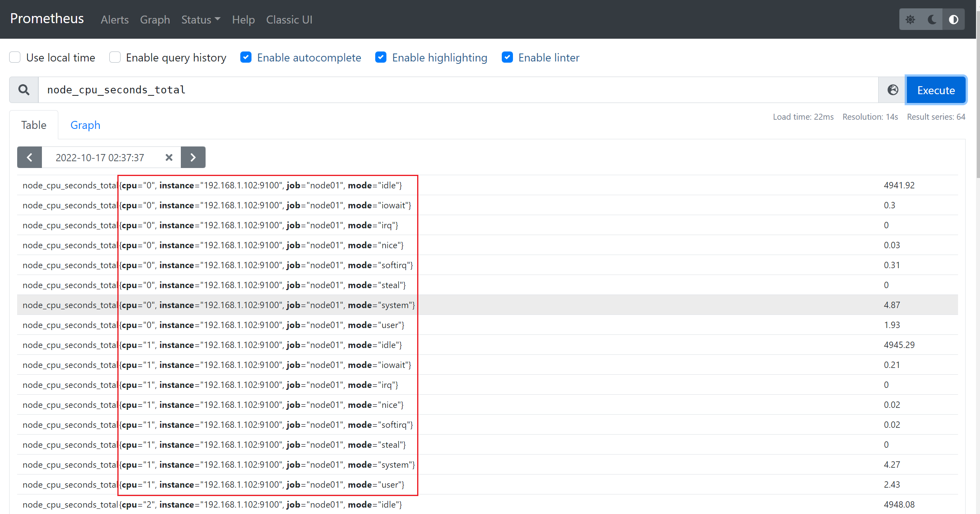This screenshot has width=980, height=514.
Task: Select cpu 1 mode idle series row
Action: click(487, 345)
